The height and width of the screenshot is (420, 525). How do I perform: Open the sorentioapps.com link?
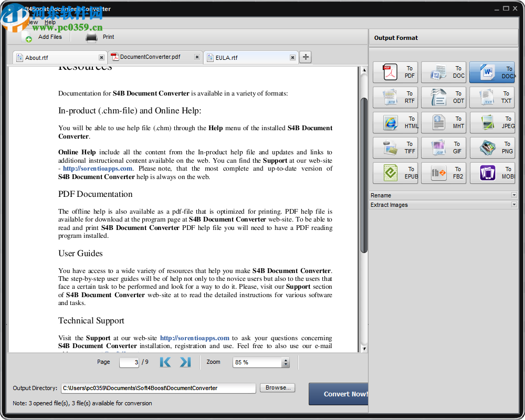[x=97, y=168]
